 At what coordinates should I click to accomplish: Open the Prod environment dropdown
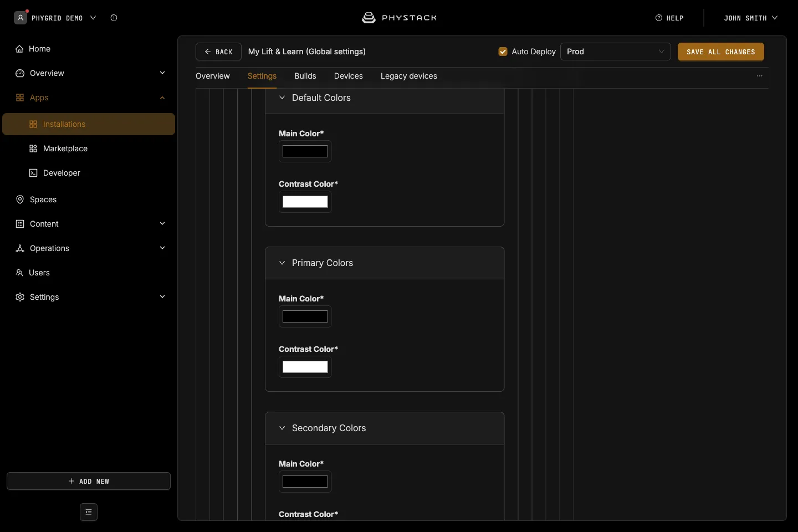pyautogui.click(x=616, y=52)
